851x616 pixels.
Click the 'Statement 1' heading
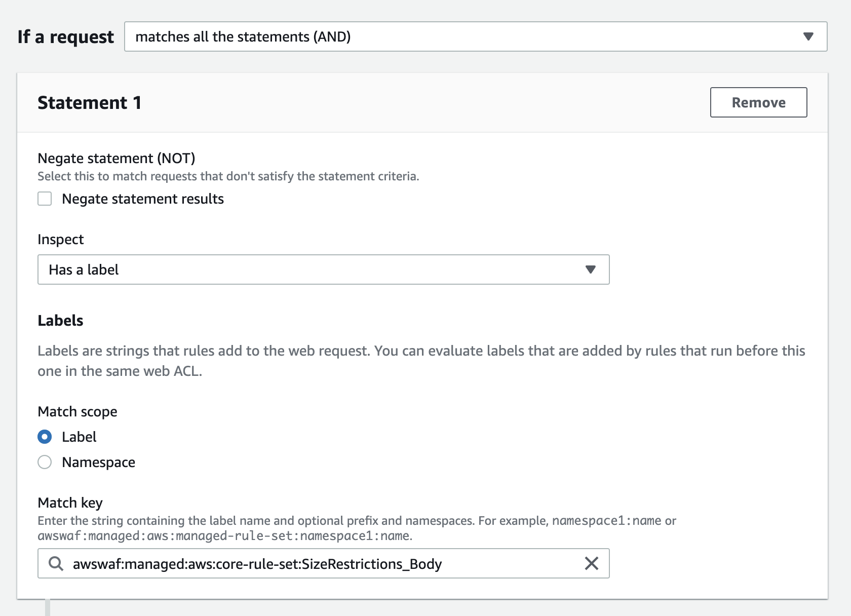pyautogui.click(x=89, y=103)
